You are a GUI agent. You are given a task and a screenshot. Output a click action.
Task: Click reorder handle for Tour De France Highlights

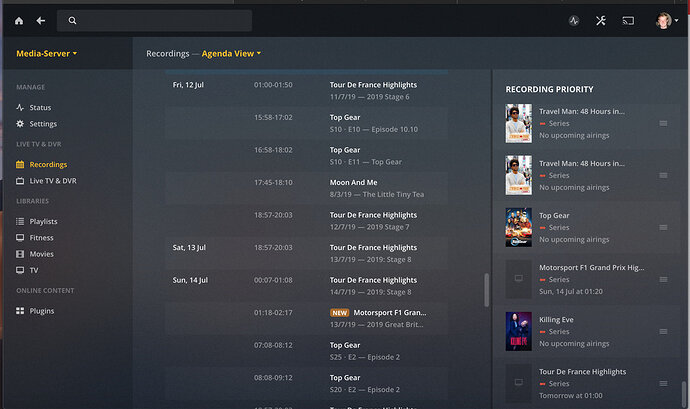[x=663, y=383]
